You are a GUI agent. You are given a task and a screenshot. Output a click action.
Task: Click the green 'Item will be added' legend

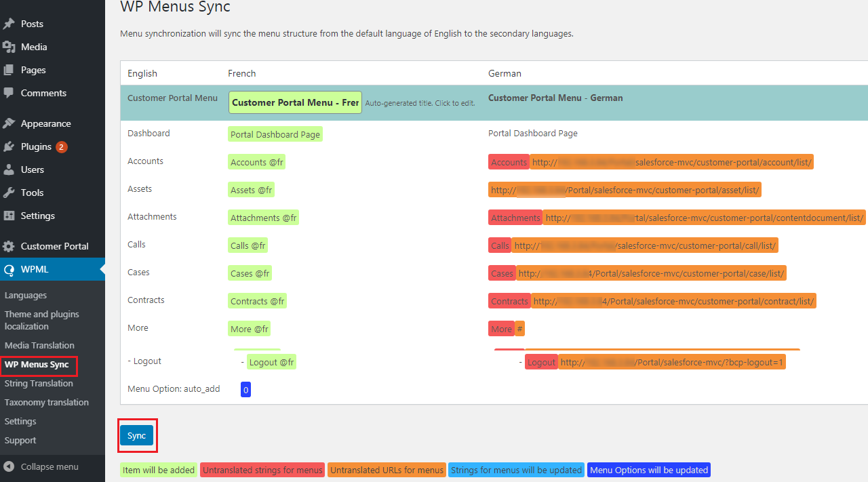159,470
